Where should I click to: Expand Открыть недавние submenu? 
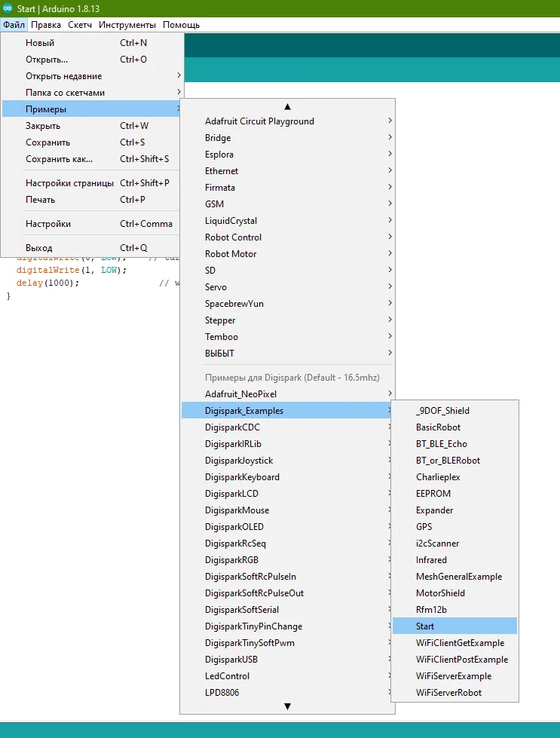(92, 76)
